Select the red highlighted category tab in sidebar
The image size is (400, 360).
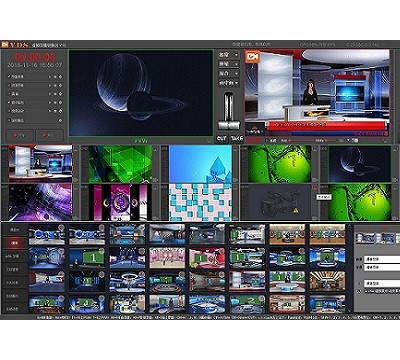click(15, 243)
